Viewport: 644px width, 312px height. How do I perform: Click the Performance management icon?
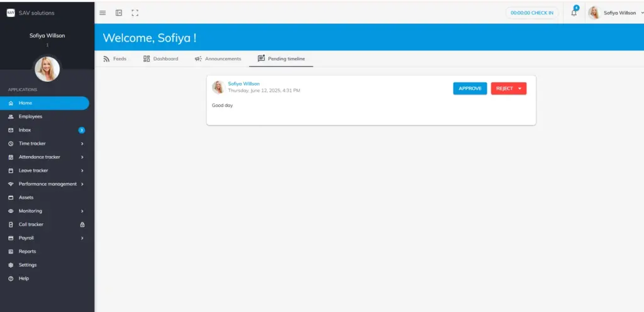click(x=11, y=184)
